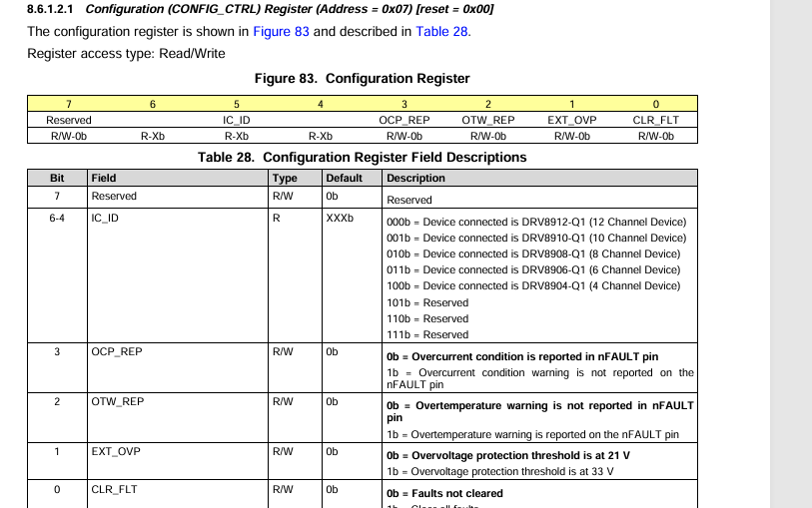Click the 'Figure 83. Configuration Register' caption
The width and height of the screenshot is (812, 508).
(362, 79)
